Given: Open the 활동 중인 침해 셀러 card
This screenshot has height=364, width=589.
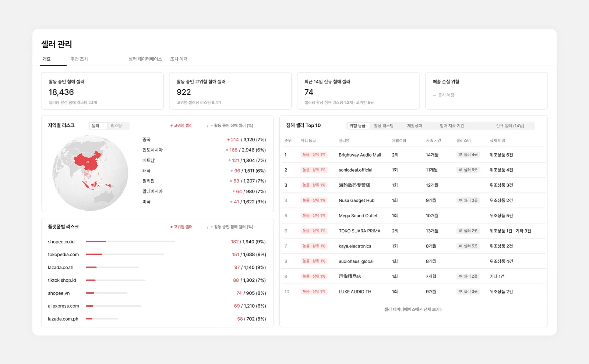Looking at the screenshot, I should pos(102,91).
